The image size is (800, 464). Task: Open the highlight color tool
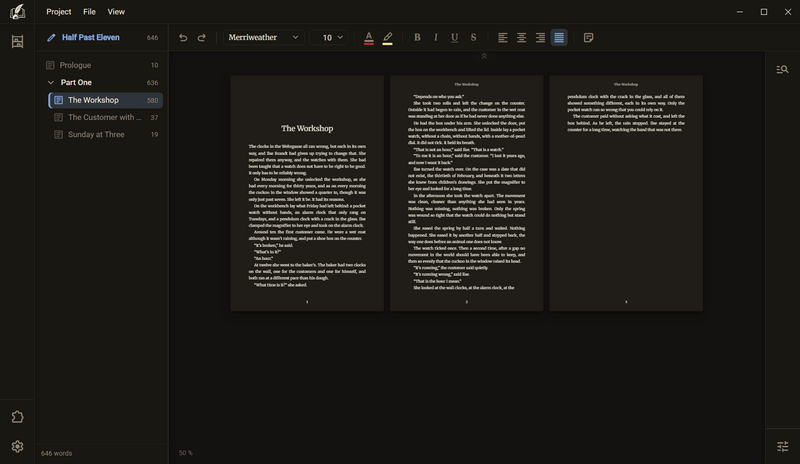[388, 38]
